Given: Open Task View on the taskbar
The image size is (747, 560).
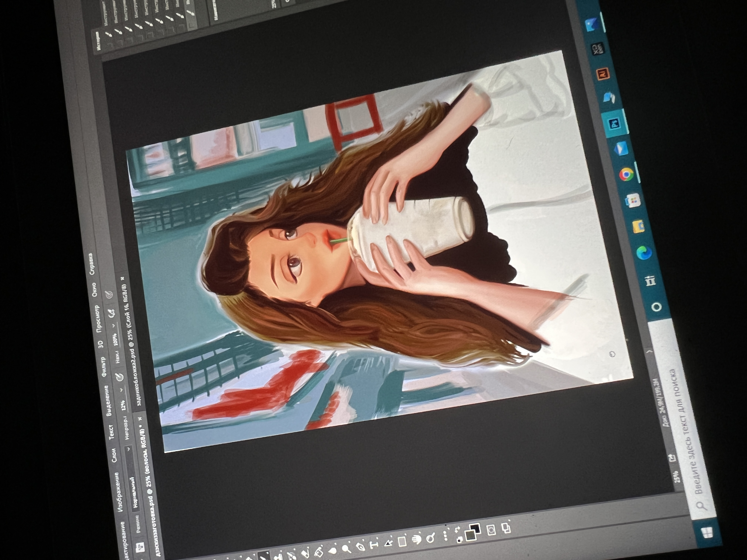Looking at the screenshot, I should pos(650,281).
